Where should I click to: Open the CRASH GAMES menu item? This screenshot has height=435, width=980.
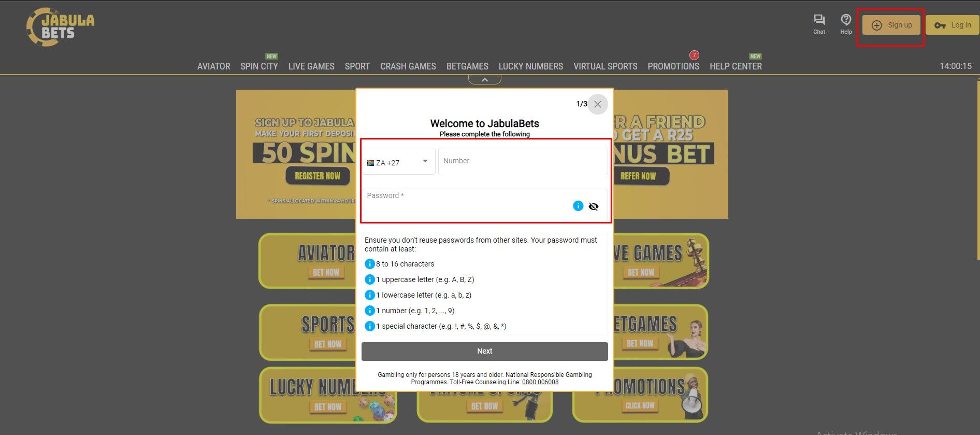(408, 66)
